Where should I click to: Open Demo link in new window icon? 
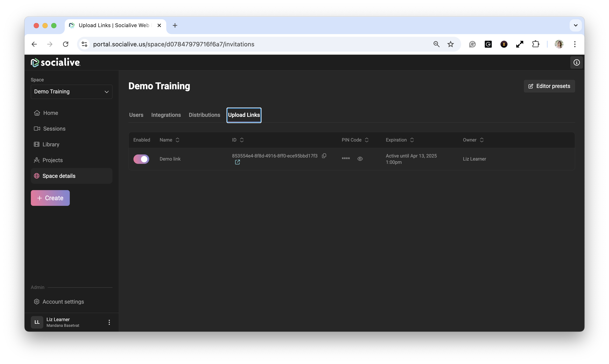pyautogui.click(x=237, y=162)
